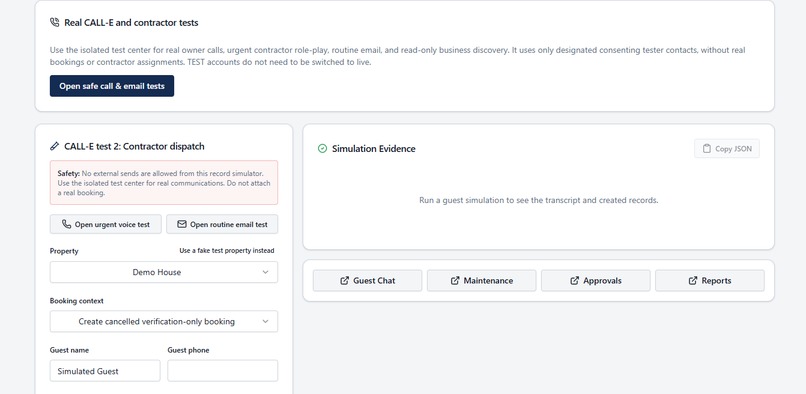This screenshot has height=394, width=806.
Task: Click the pencil icon beside CALL-E test 2
Action: point(54,147)
